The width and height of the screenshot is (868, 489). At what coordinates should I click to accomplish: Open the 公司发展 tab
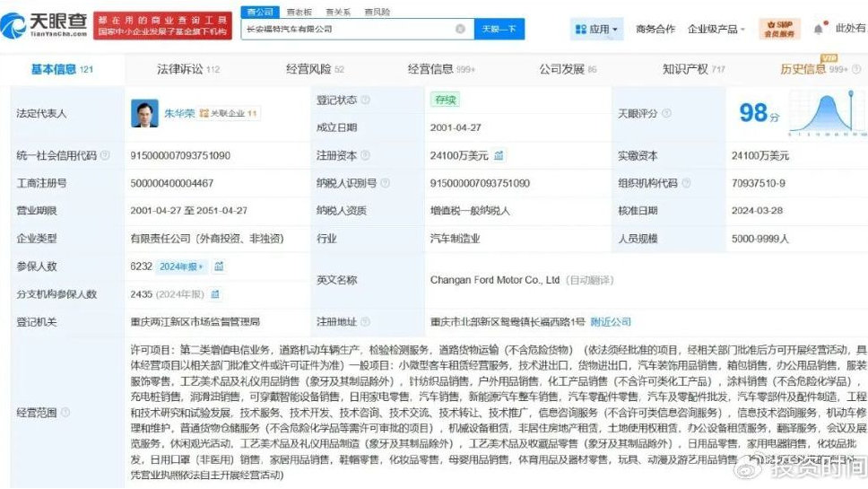click(568, 69)
